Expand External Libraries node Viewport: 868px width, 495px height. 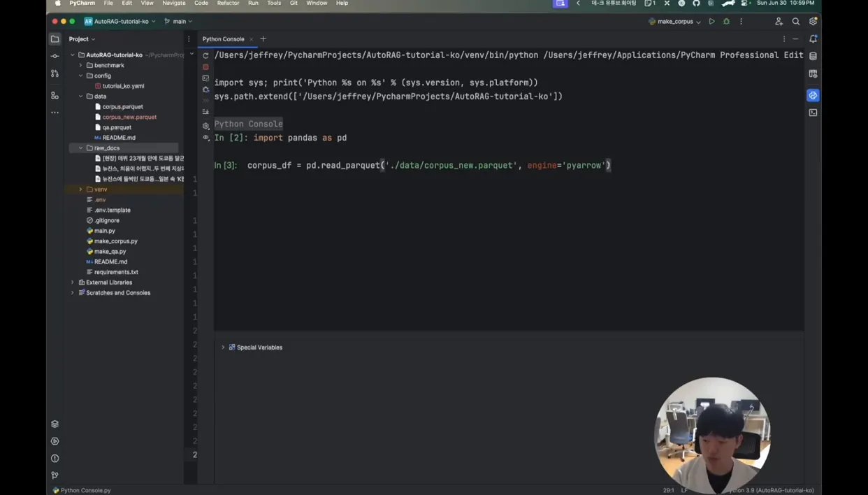73,282
